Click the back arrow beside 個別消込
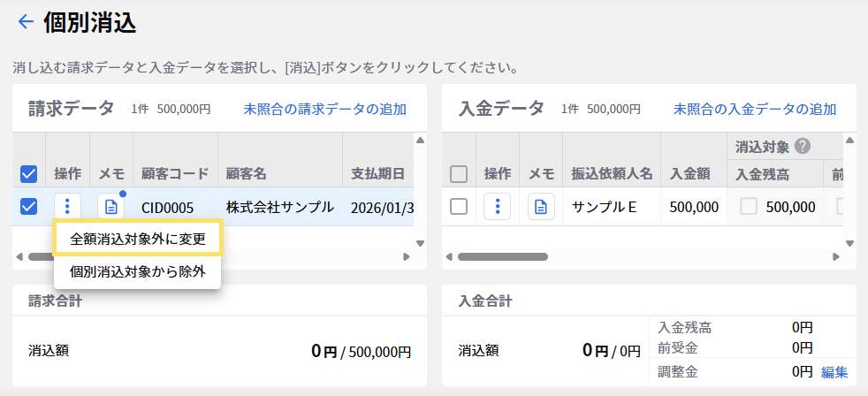The width and height of the screenshot is (868, 396). pos(25,22)
